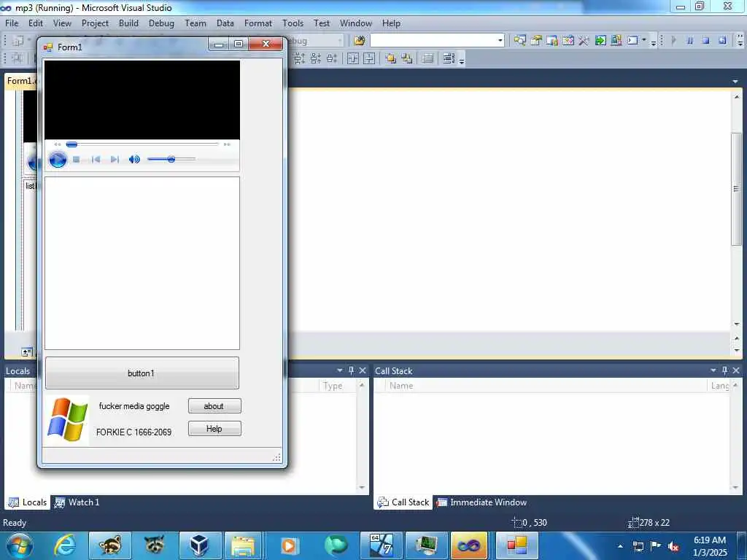Click the fast-forward arrows right of the seek bar
This screenshot has height=560, width=747.
click(227, 144)
